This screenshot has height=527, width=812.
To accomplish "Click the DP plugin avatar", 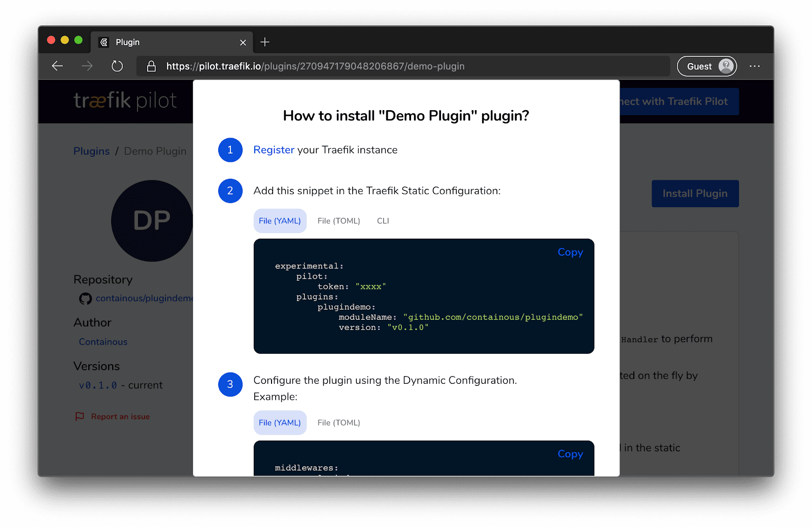I will click(152, 220).
